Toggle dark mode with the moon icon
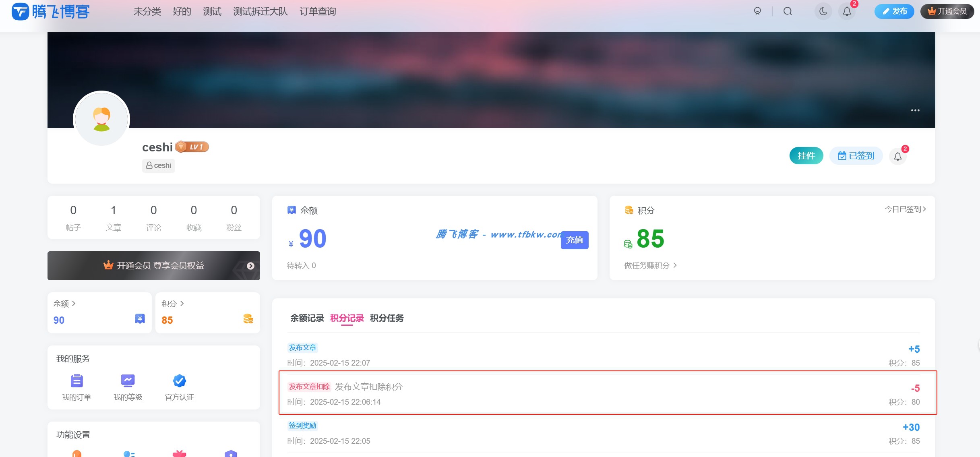The height and width of the screenshot is (457, 980). click(823, 11)
